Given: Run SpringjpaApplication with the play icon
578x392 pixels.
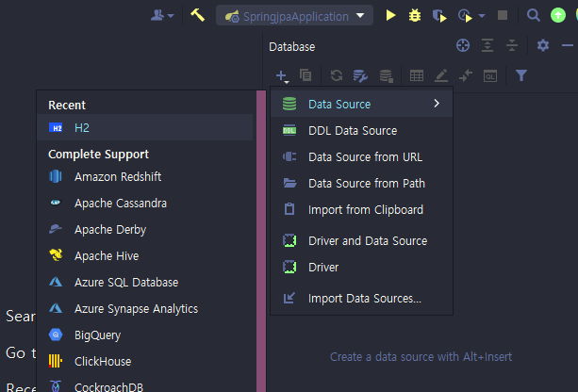Looking at the screenshot, I should pyautogui.click(x=390, y=15).
